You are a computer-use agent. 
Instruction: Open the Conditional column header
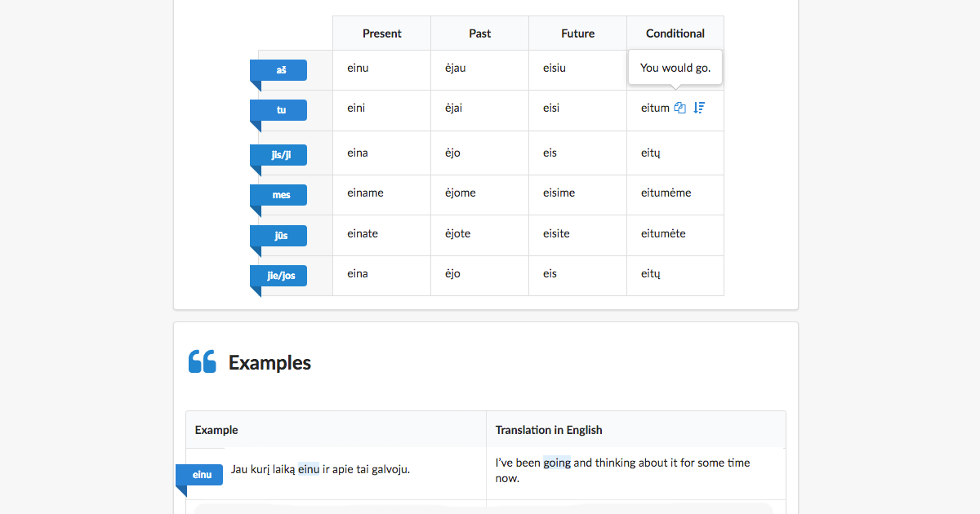click(x=675, y=33)
